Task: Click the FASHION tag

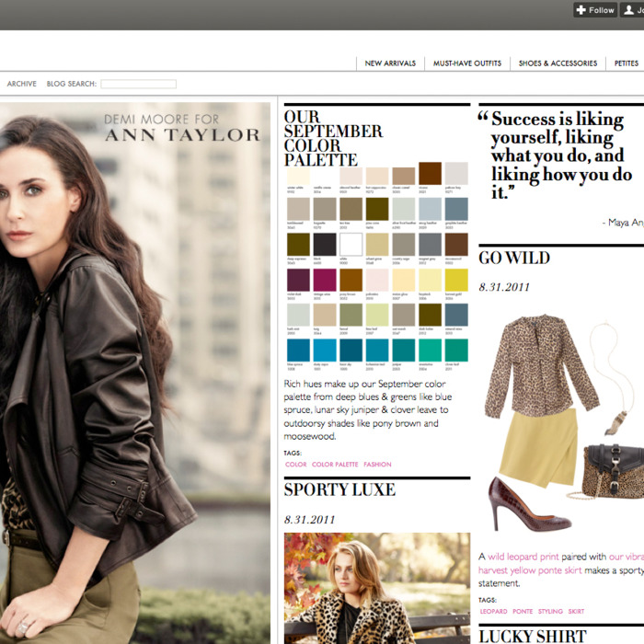Action: [x=377, y=465]
